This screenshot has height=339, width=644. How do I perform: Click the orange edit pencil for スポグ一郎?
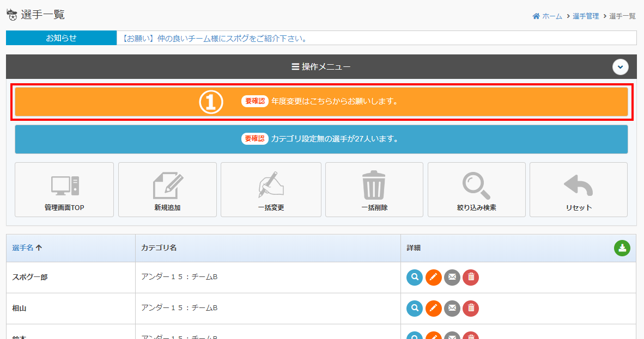433,278
